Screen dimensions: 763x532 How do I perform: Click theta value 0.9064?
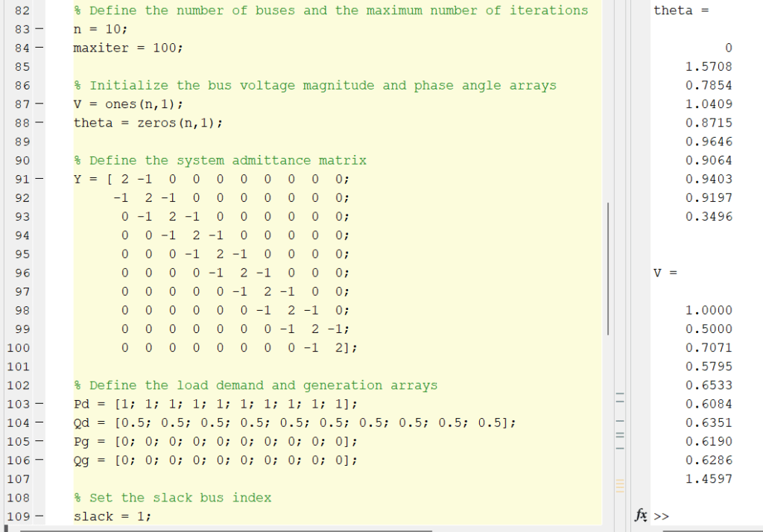pyautogui.click(x=709, y=160)
